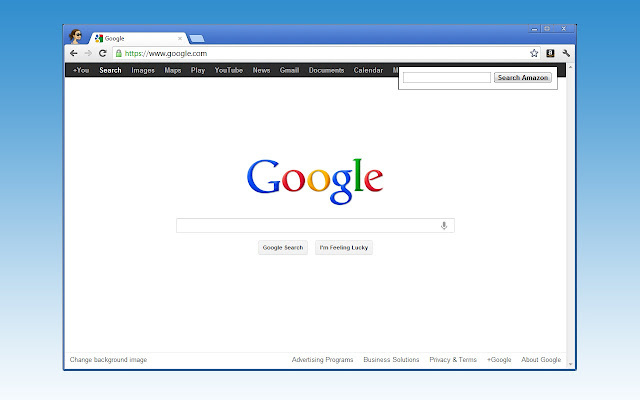Open Calendar in the Google bar
Screen dimensions: 640x400
tap(368, 70)
